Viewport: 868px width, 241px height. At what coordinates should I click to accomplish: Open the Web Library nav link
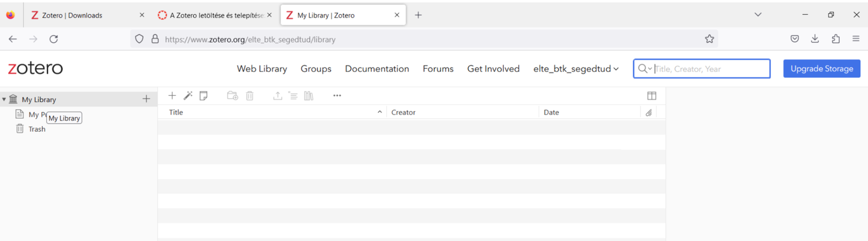pos(262,69)
